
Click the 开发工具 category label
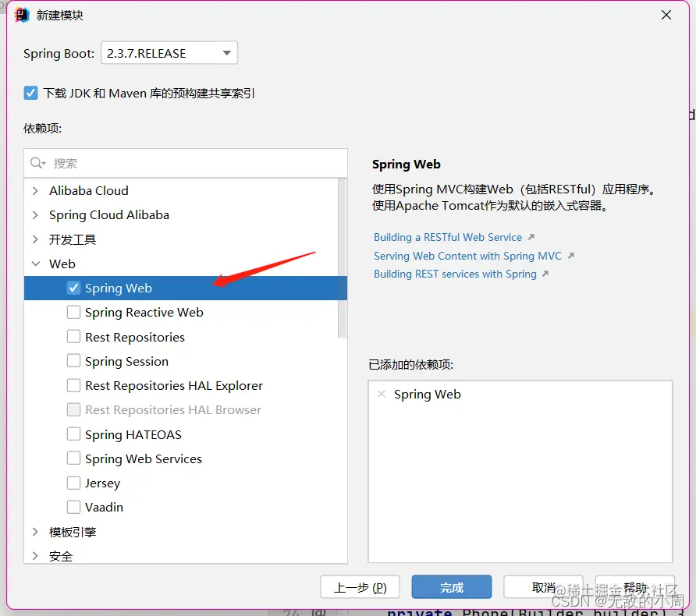(x=73, y=239)
